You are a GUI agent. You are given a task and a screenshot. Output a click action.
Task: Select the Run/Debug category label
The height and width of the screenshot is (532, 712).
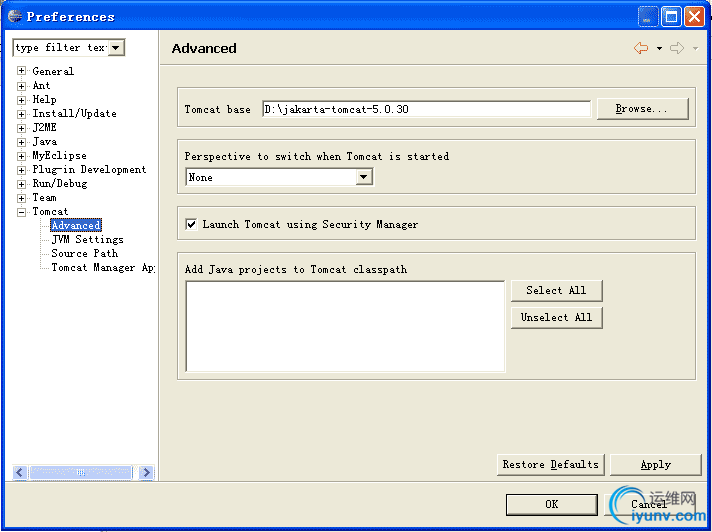[59, 184]
